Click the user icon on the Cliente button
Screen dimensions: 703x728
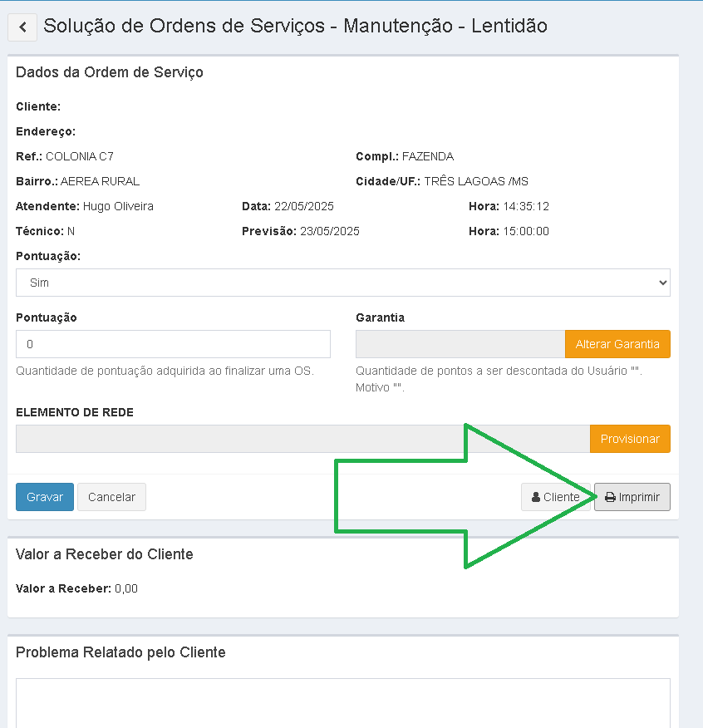click(536, 497)
